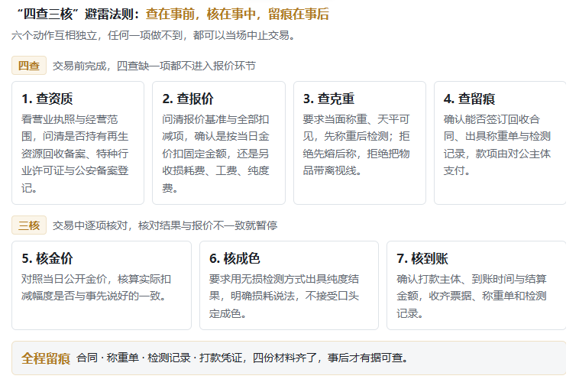Click the footer text 合同 · 称重单 · 检测记录 · 打款凭证
This screenshot has height=392, width=579.
(x=160, y=358)
